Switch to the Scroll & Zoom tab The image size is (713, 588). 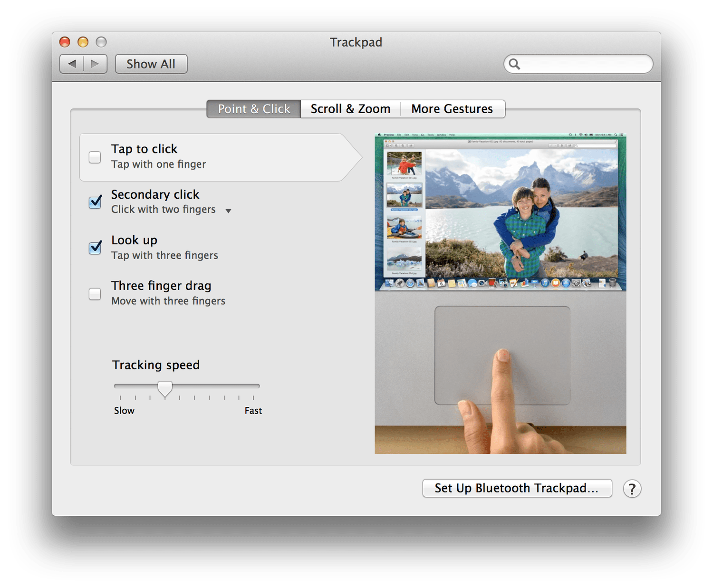(x=350, y=109)
